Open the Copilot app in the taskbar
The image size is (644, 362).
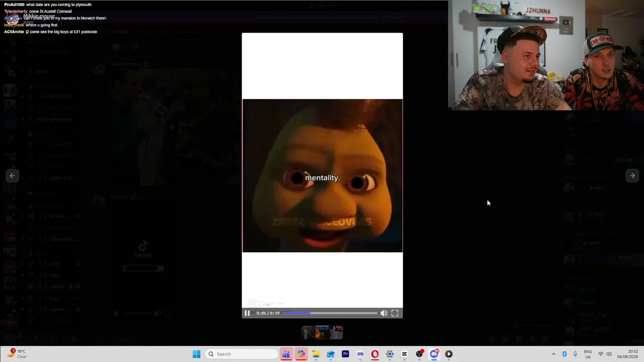pos(301,354)
